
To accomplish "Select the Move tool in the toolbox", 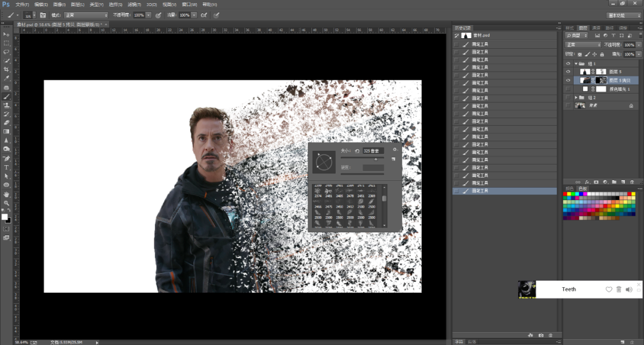I will [x=6, y=35].
